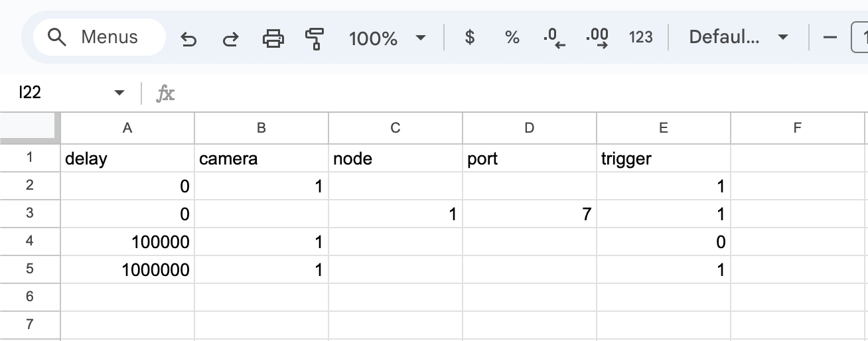Select column A header

[x=127, y=128]
